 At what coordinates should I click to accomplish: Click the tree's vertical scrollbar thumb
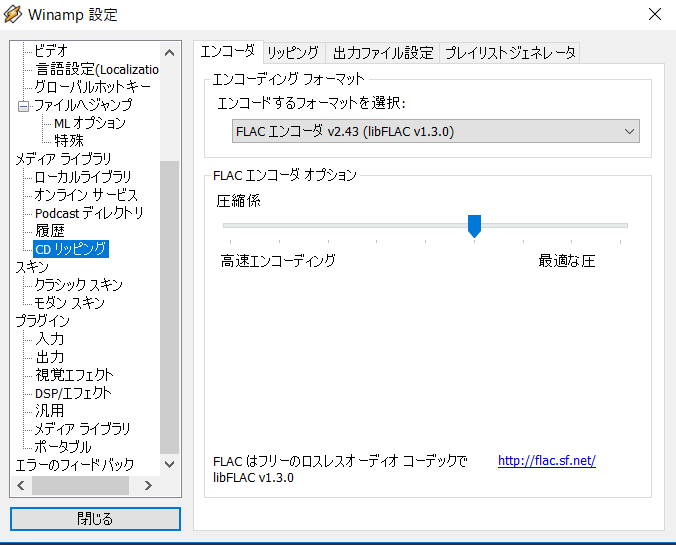[x=169, y=307]
